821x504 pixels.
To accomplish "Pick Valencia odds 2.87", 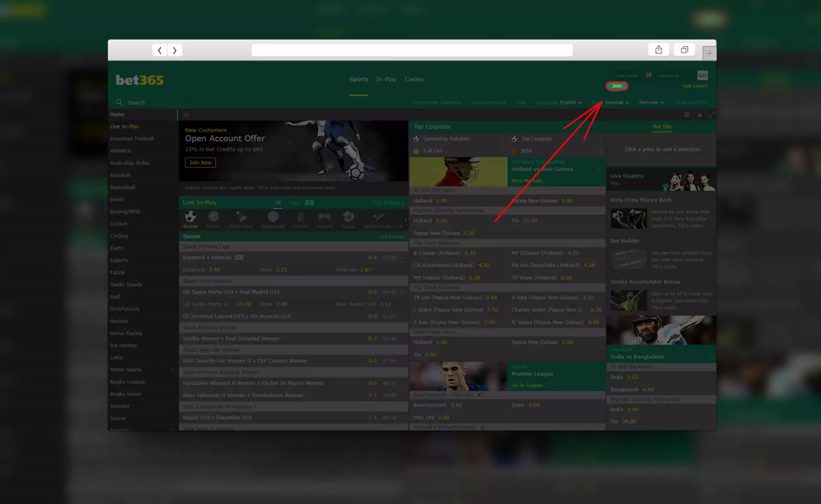I will pyautogui.click(x=366, y=270).
